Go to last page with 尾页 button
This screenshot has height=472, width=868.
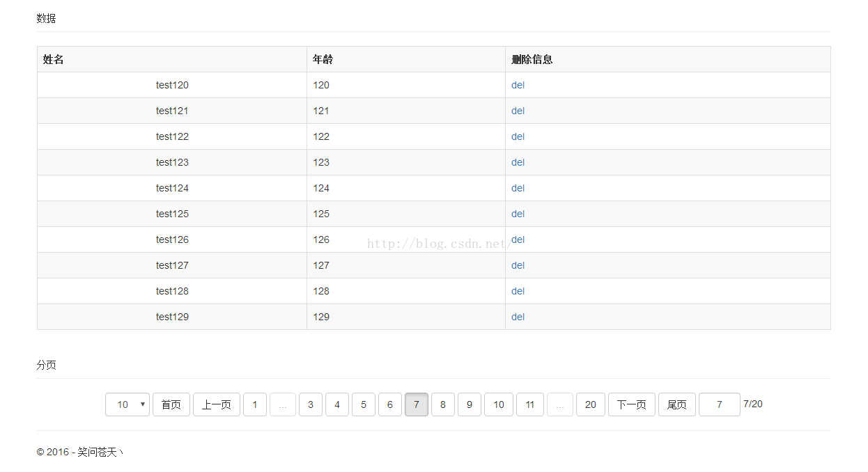tap(677, 404)
